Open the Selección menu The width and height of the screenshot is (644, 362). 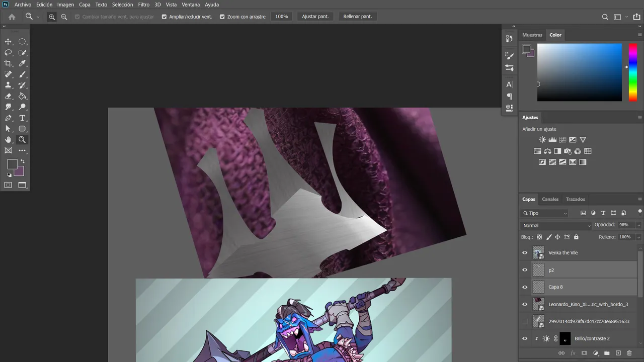tap(122, 5)
